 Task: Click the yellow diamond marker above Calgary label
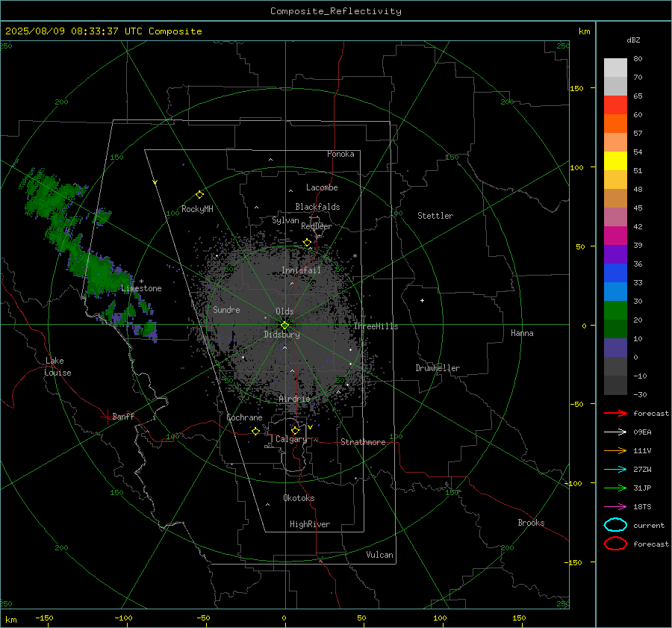[x=295, y=430]
